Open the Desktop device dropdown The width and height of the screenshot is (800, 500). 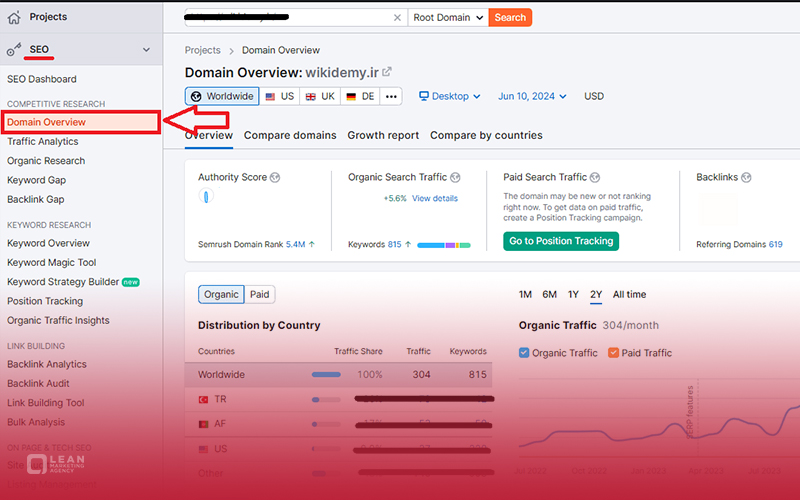(449, 96)
